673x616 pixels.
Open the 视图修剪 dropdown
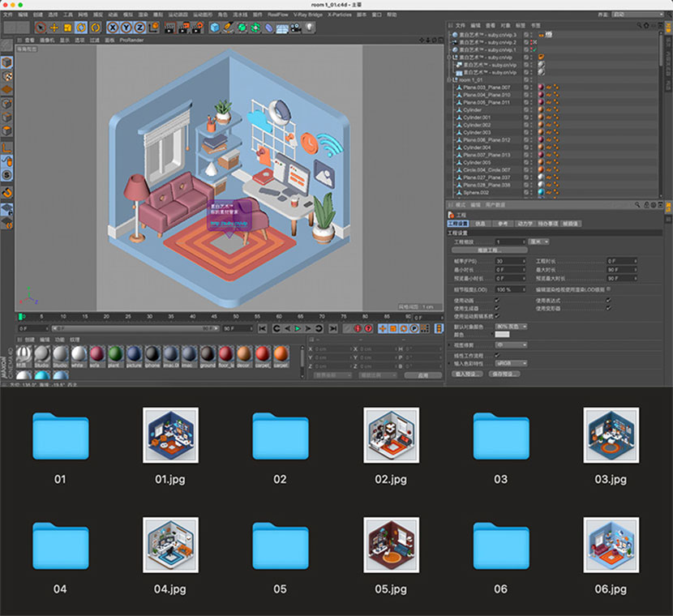pyautogui.click(x=511, y=345)
